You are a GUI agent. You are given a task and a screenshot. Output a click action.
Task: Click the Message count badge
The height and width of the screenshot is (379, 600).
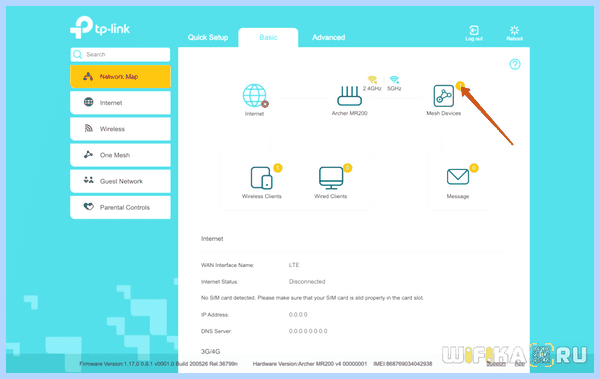click(x=474, y=168)
